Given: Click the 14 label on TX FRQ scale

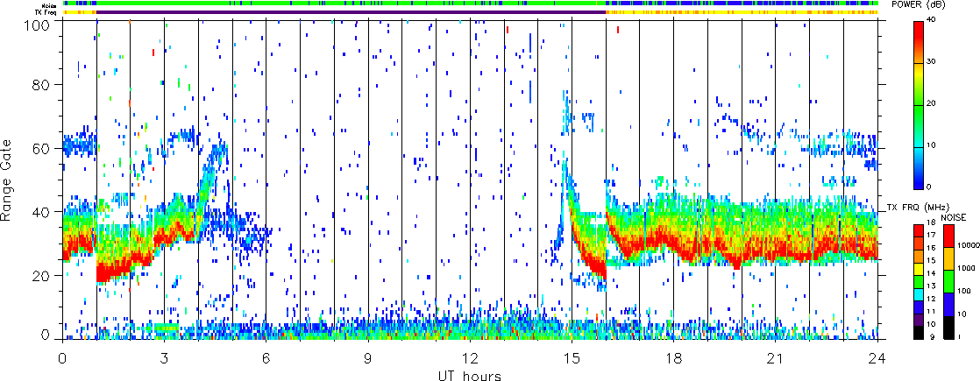Looking at the screenshot, I should [931, 273].
